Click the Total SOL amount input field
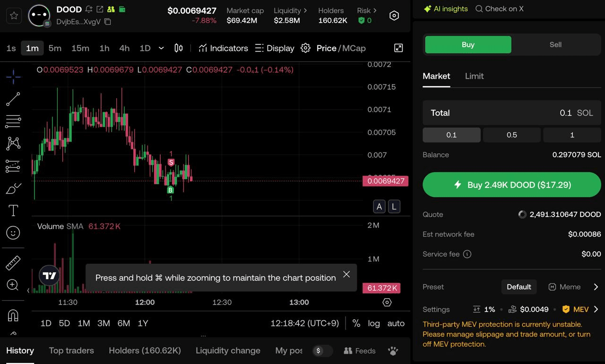Image resolution: width=605 pixels, height=364 pixels. click(512, 113)
